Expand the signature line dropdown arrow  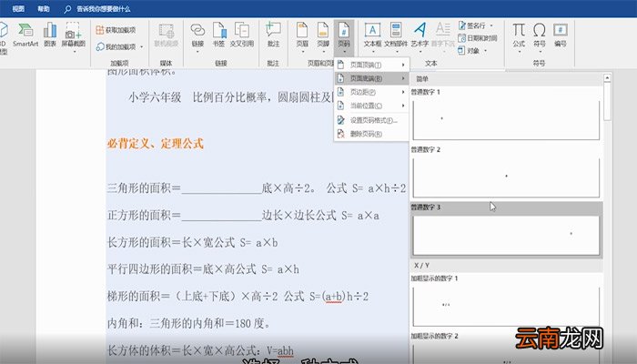tap(491, 25)
